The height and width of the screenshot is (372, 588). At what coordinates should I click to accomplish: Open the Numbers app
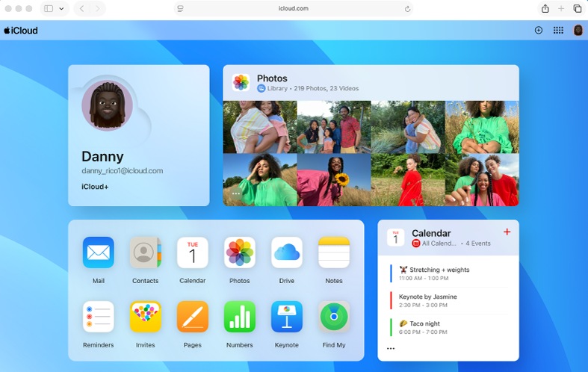click(x=239, y=317)
